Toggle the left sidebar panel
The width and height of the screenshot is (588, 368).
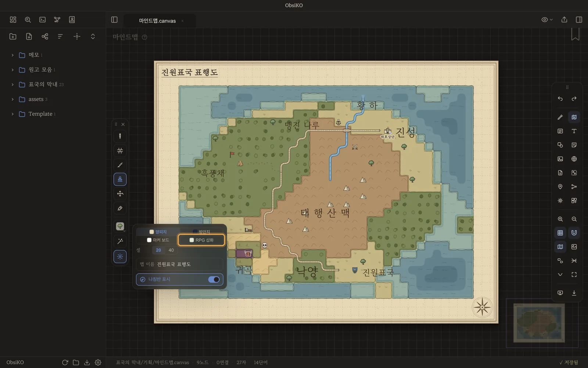tap(114, 20)
